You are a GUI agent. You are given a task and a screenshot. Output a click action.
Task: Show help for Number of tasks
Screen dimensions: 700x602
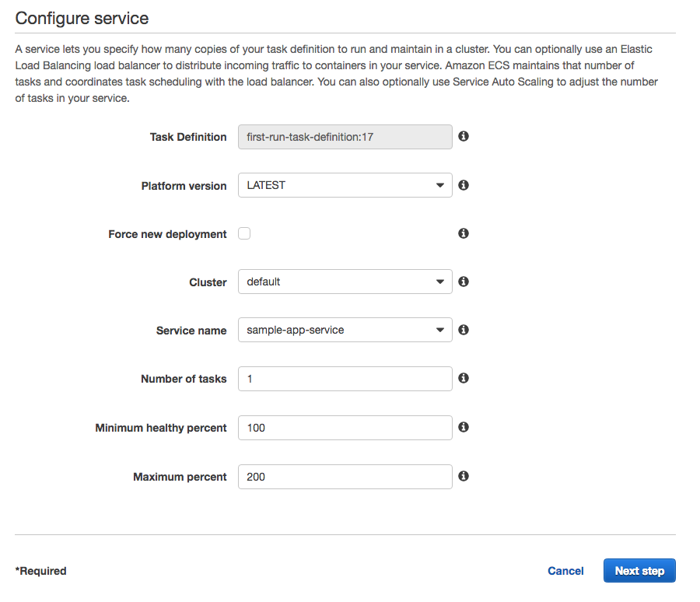464,378
